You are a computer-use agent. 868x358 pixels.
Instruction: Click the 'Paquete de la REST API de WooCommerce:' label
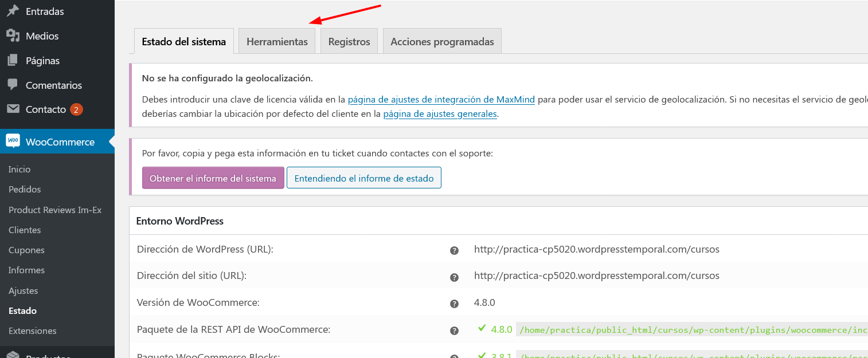(233, 330)
